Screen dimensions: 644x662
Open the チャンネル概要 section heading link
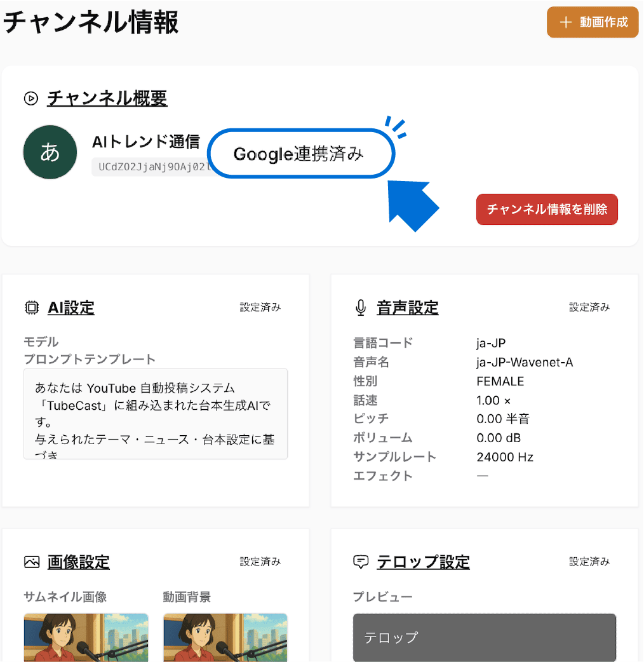(107, 98)
